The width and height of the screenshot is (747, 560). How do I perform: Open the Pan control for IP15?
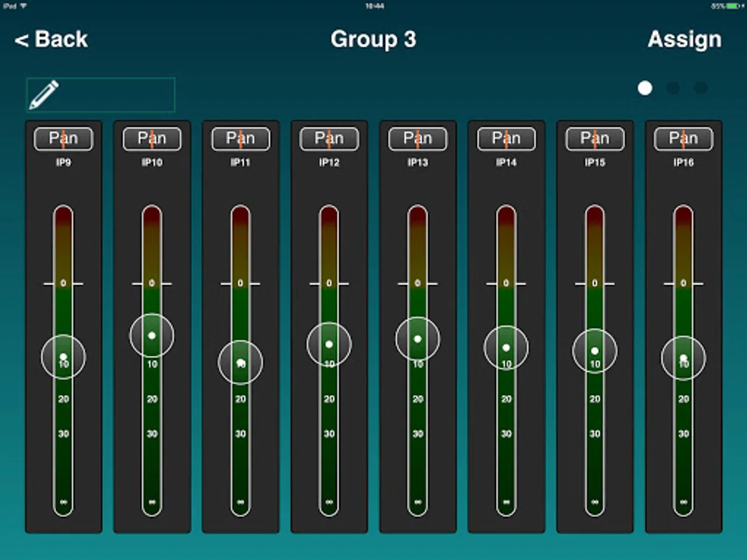click(595, 139)
